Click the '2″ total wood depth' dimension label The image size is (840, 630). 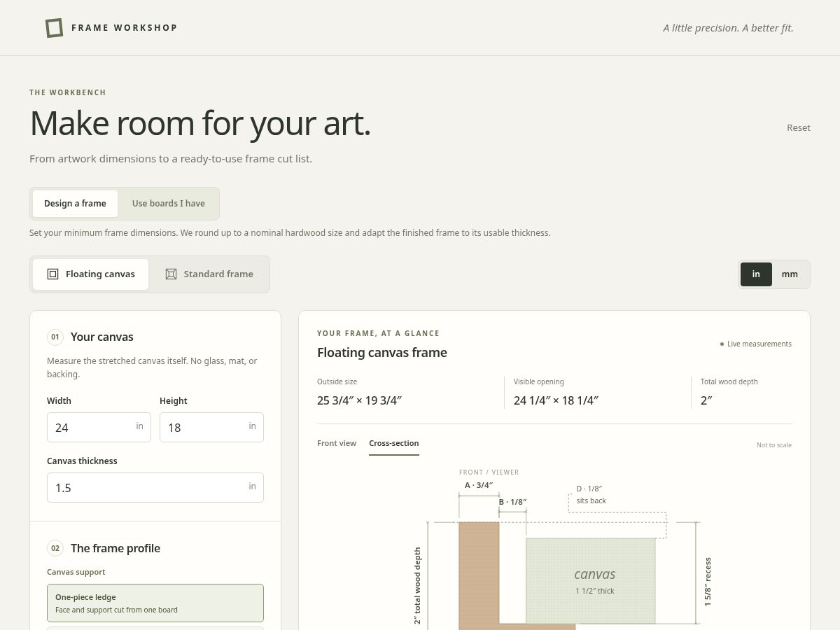[418, 586]
